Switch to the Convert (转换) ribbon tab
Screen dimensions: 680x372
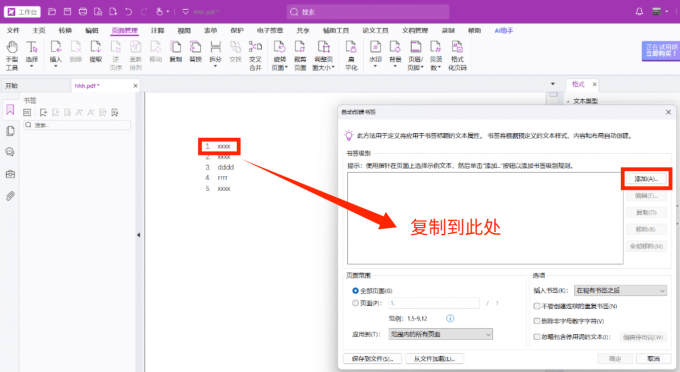[x=65, y=30]
